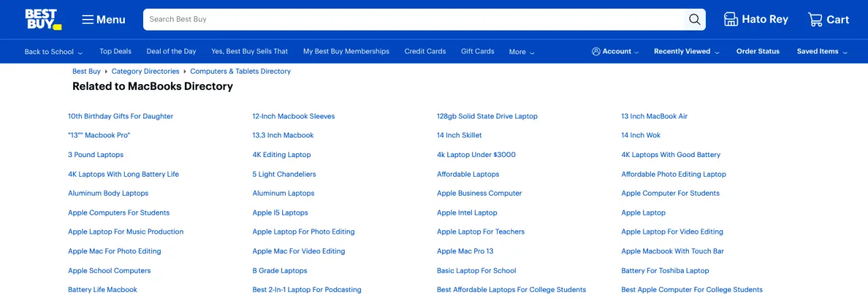The height and width of the screenshot is (298, 868).
Task: Open Apple I5 Laptops link
Action: coord(280,213)
